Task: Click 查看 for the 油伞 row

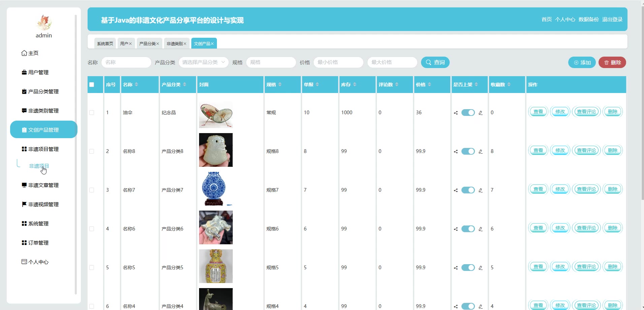Action: click(x=538, y=112)
